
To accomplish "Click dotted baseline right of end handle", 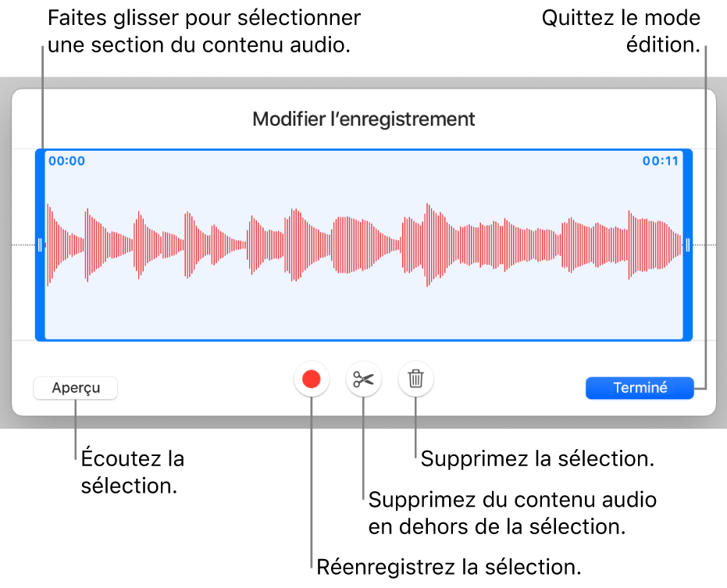I will tap(705, 245).
